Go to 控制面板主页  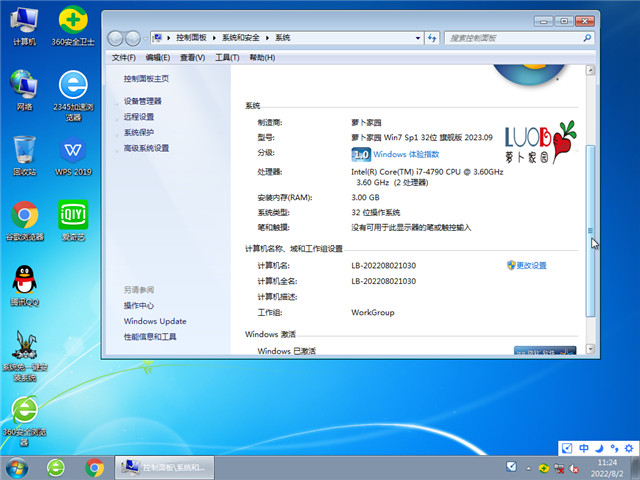pos(146,79)
